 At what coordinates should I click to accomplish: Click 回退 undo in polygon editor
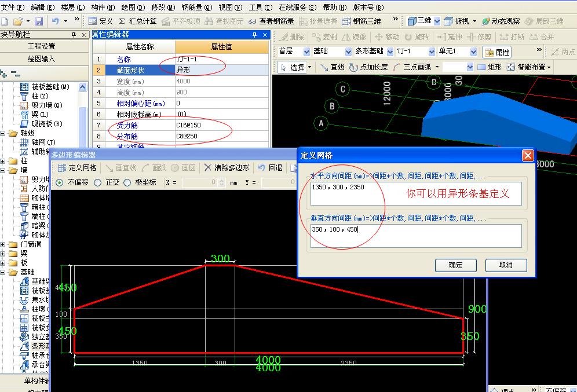270,168
